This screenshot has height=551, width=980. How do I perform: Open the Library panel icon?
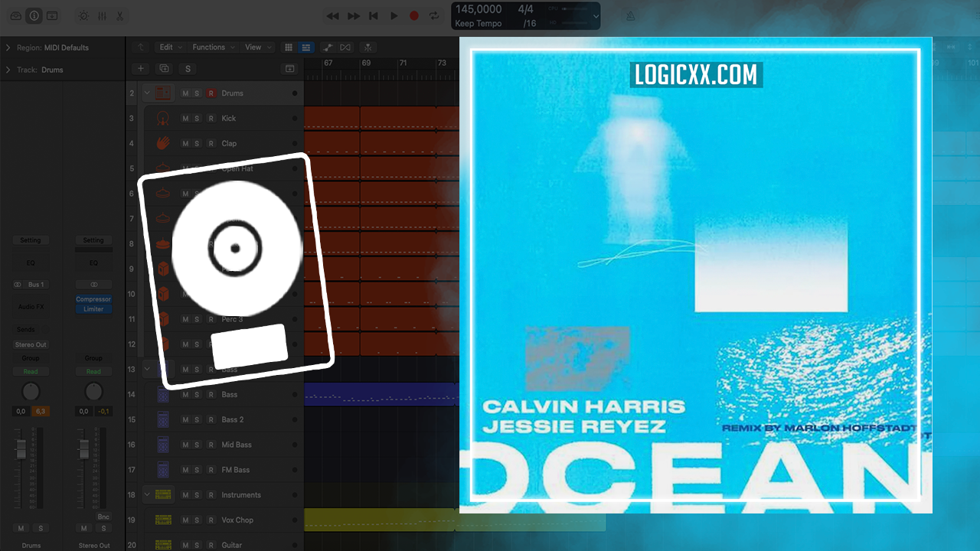coord(15,15)
